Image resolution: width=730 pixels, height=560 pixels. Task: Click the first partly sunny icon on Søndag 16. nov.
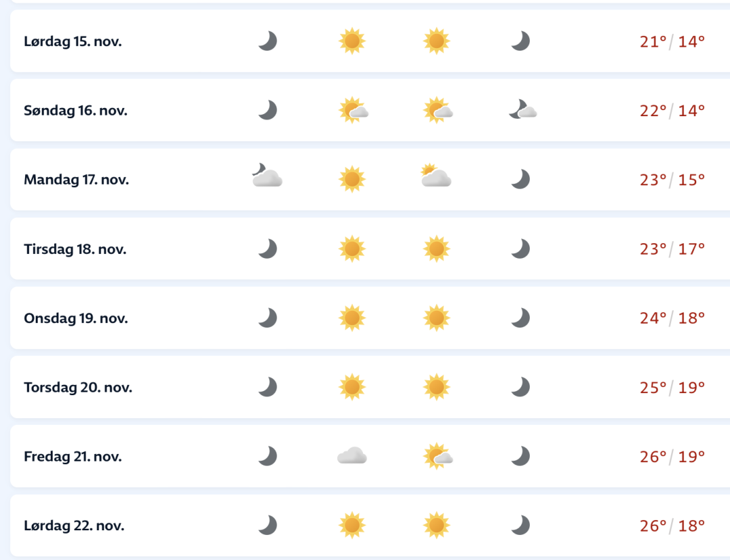354,110
